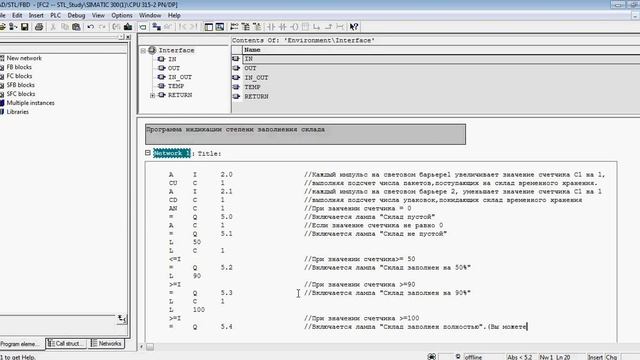Collapse Network 1 with the minus box
The image size is (640, 360).
point(148,153)
